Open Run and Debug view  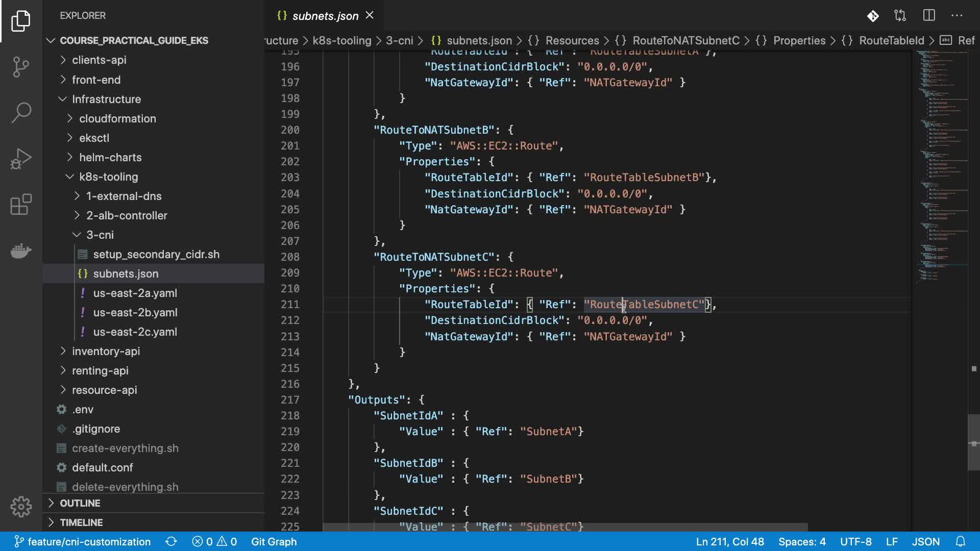point(21,159)
